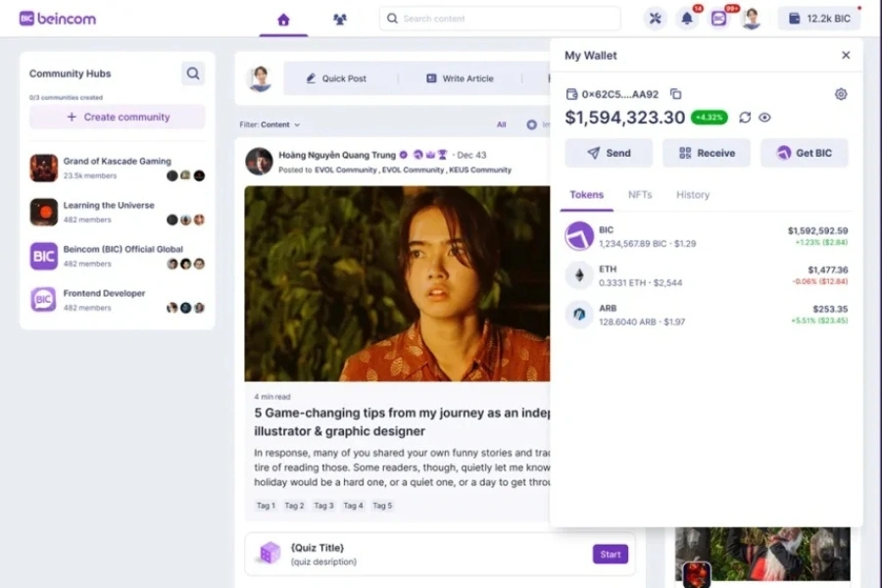This screenshot has width=882, height=588.
Task: Start the quiz
Action: 610,555
